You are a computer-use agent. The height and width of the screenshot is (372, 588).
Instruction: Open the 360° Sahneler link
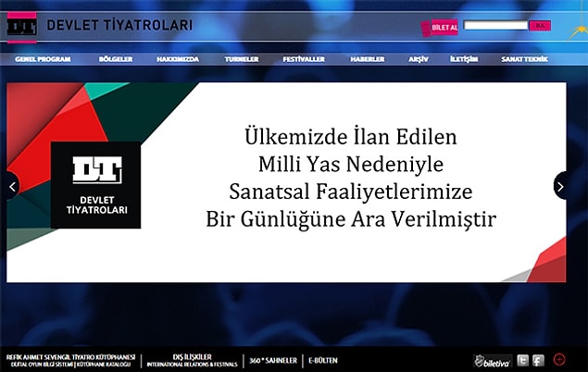click(273, 360)
